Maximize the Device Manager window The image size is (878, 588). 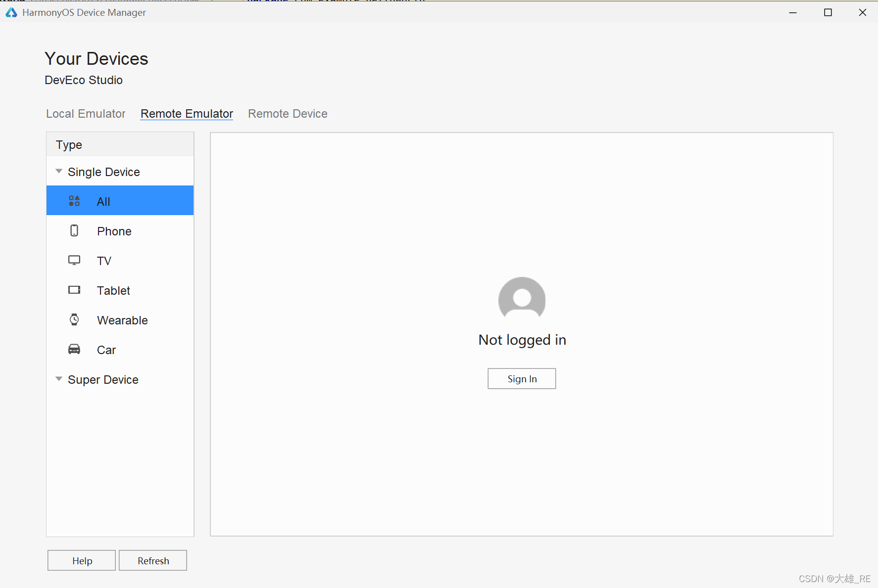(828, 12)
